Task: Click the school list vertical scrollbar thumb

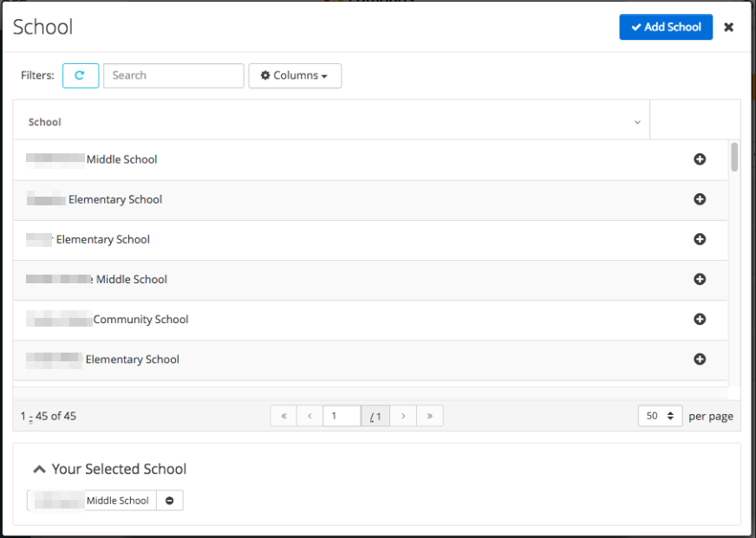Action: pyautogui.click(x=734, y=157)
